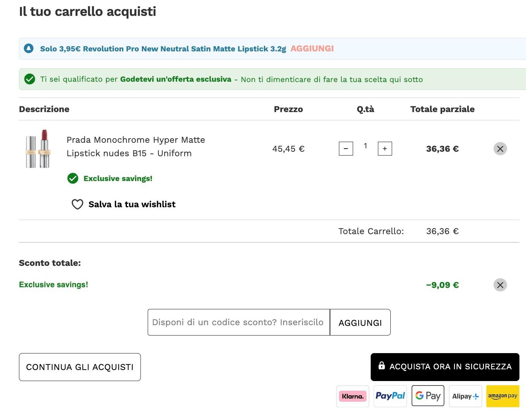The image size is (526, 420).
Task: Click the lock icon on the checkout button
Action: 381,366
